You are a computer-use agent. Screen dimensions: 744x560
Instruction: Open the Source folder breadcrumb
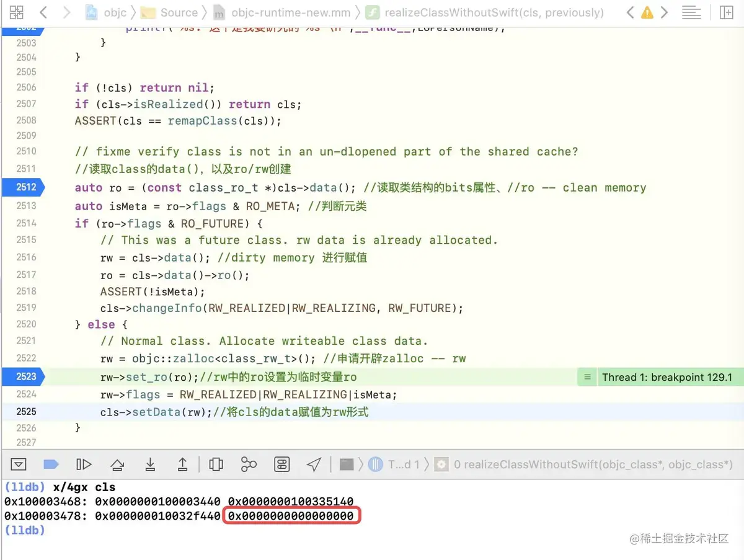[169, 12]
